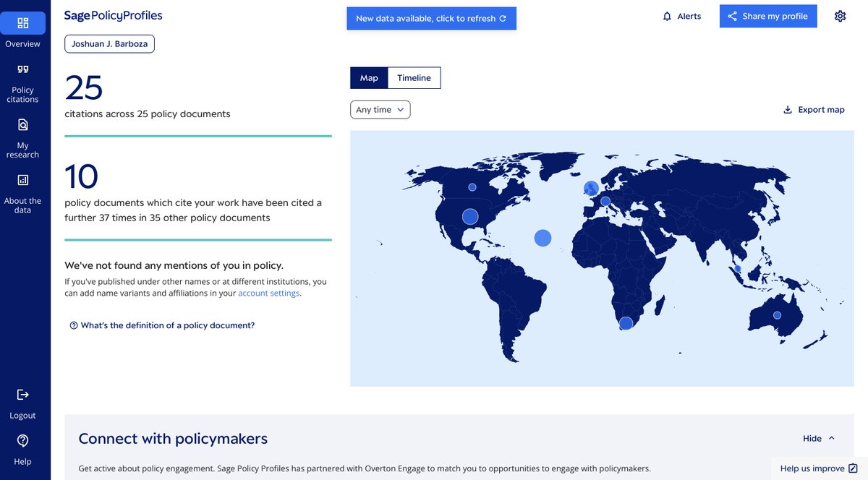Select the citation bubble over the United States
Viewport: 868px width, 480px height.
[x=470, y=216]
